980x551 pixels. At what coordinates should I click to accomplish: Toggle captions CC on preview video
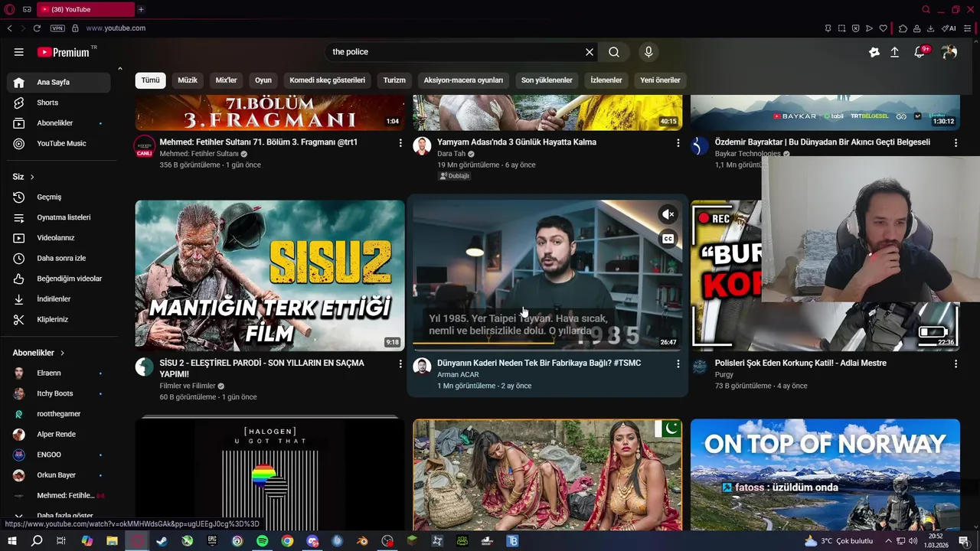[668, 239]
